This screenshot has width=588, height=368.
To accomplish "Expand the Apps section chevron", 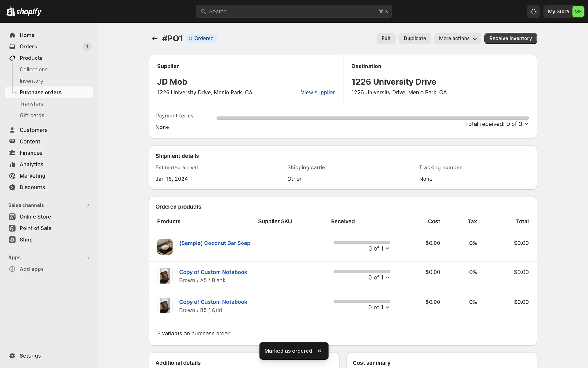I will click(88, 258).
